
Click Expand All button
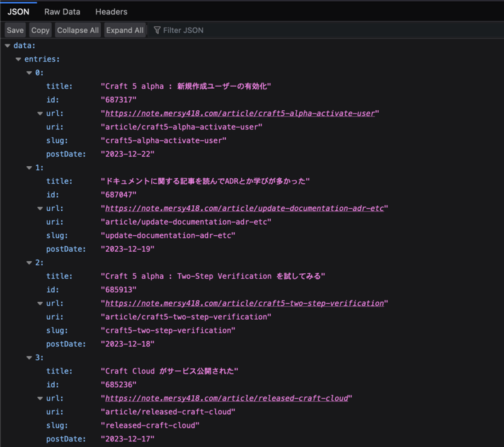[125, 30]
